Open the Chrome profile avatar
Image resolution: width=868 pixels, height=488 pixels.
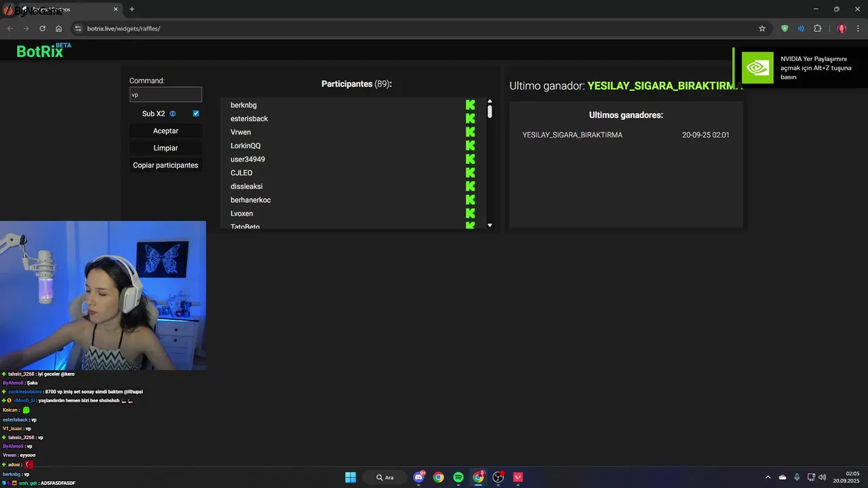coord(842,28)
